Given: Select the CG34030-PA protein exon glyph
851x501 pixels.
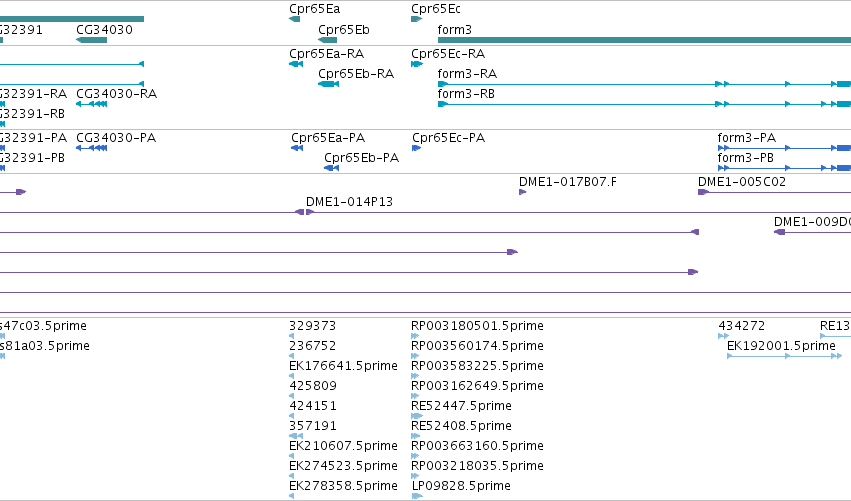Looking at the screenshot, I should [92, 148].
